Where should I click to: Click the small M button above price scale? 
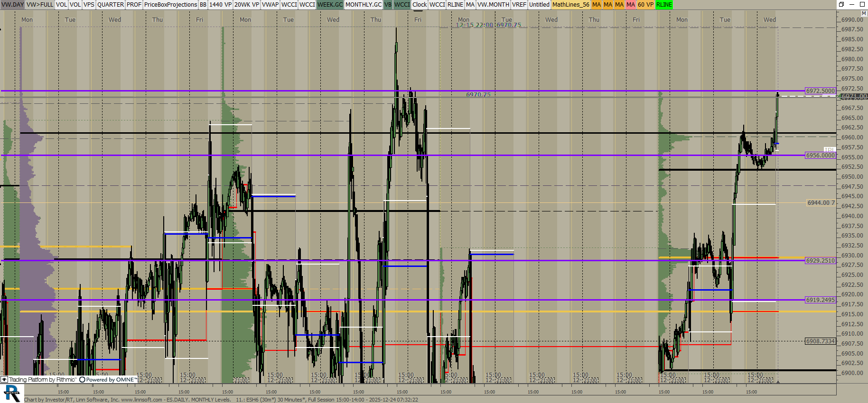pos(864,13)
